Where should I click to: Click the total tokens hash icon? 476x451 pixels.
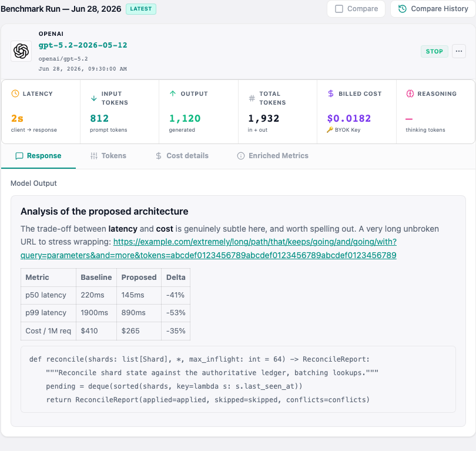pyautogui.click(x=252, y=98)
